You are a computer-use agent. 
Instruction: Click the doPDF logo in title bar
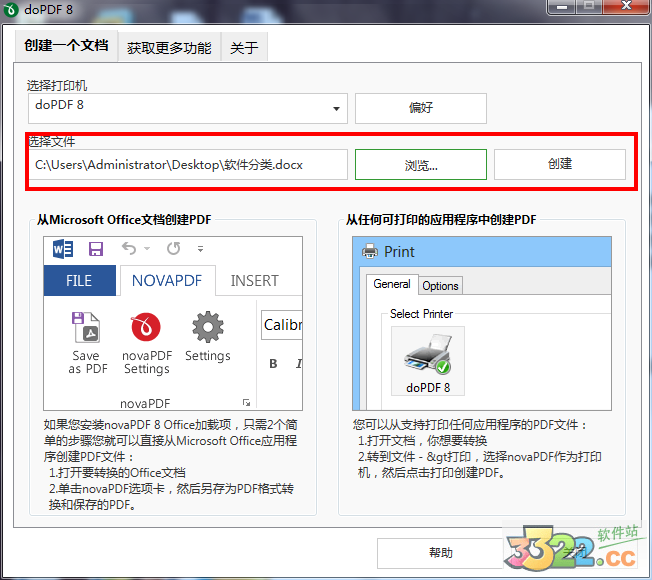(x=11, y=10)
